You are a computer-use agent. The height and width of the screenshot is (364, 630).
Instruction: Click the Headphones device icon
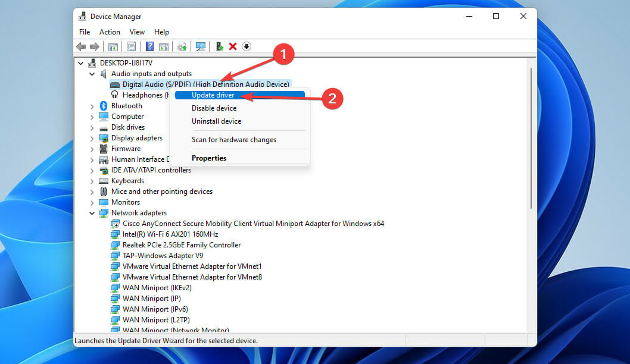(x=114, y=95)
